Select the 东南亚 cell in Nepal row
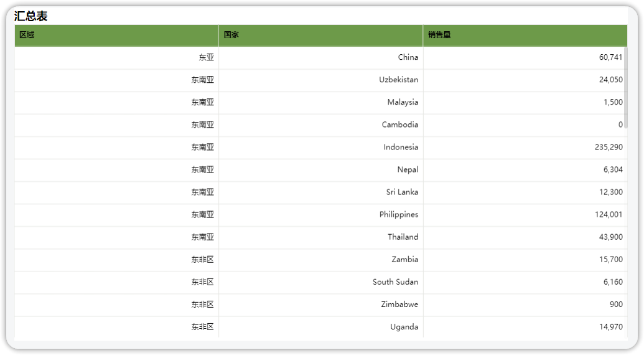The width and height of the screenshot is (644, 355). click(x=116, y=170)
